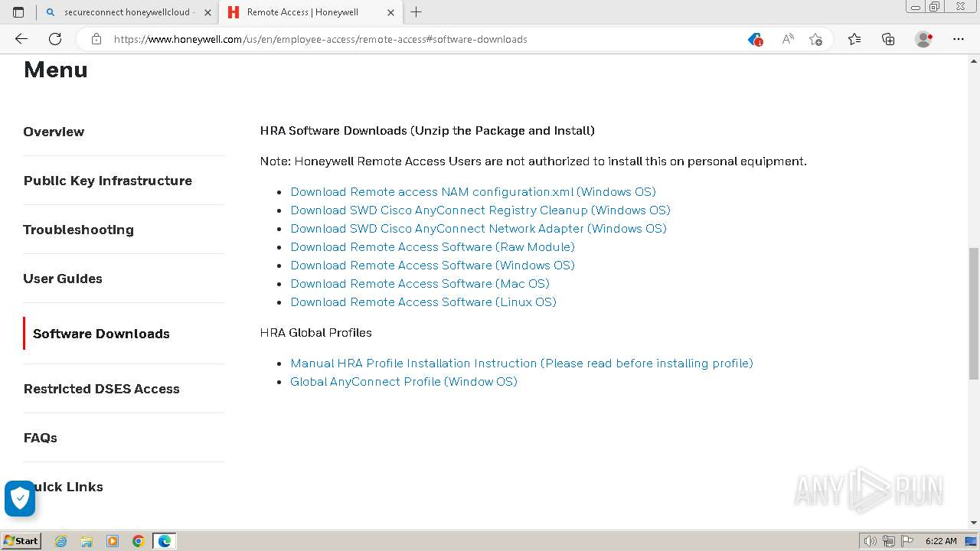Open the Collections icon

coord(888,39)
